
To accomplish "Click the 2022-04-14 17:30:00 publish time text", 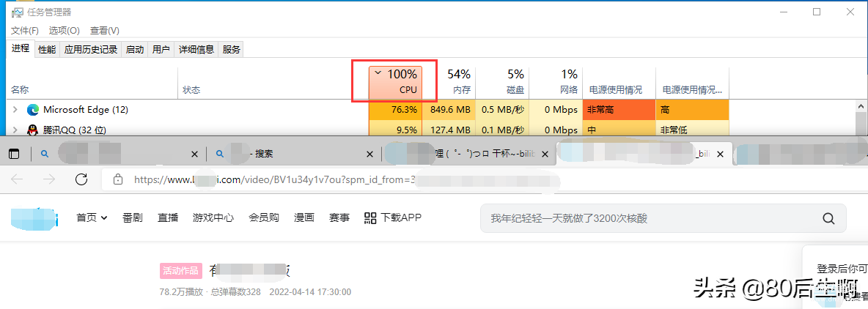I will (310, 292).
